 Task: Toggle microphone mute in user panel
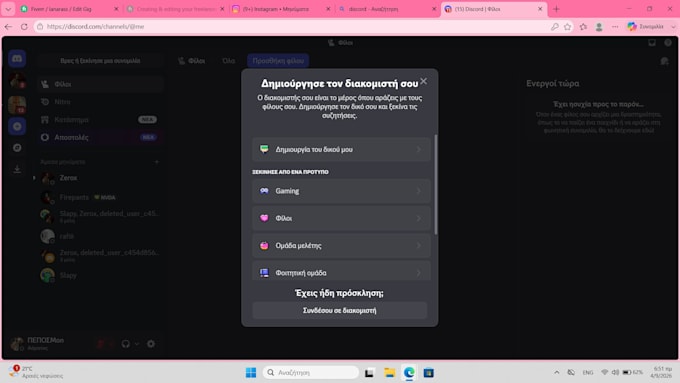point(101,344)
